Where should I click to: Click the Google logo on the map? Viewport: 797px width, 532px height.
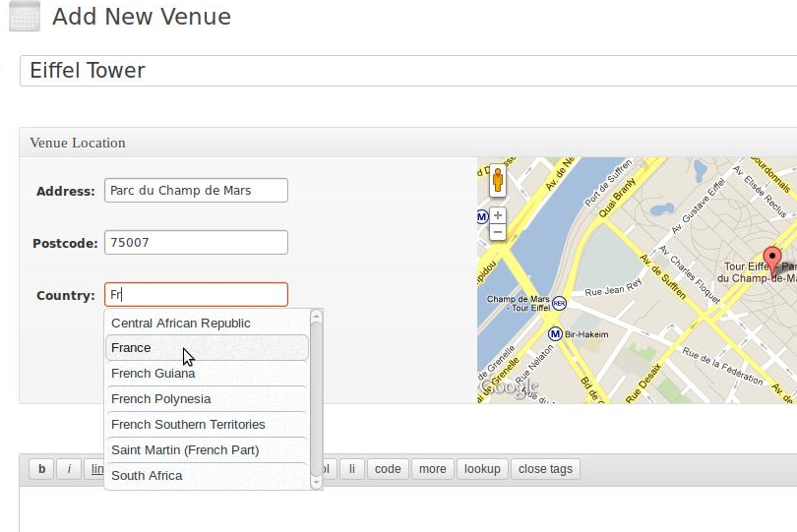(509, 387)
